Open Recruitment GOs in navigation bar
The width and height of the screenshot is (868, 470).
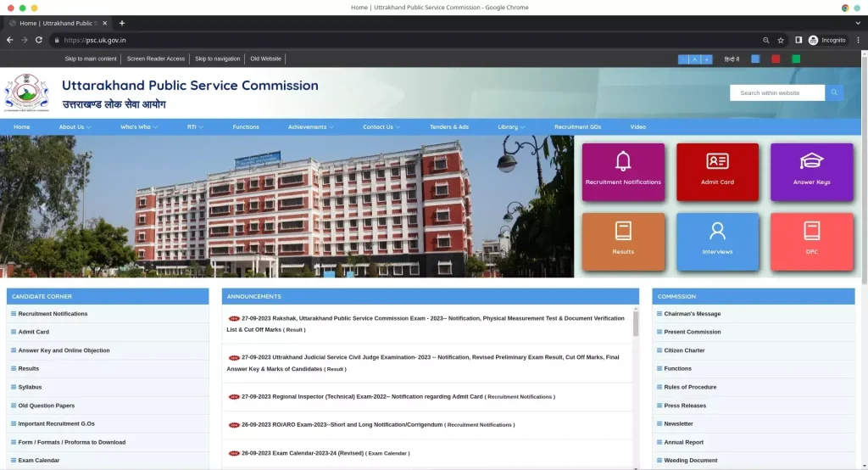[x=577, y=127]
